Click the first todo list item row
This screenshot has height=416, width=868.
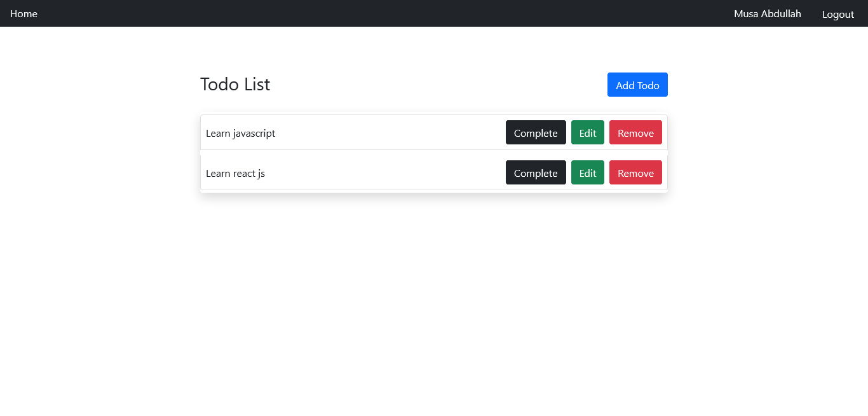point(381,132)
